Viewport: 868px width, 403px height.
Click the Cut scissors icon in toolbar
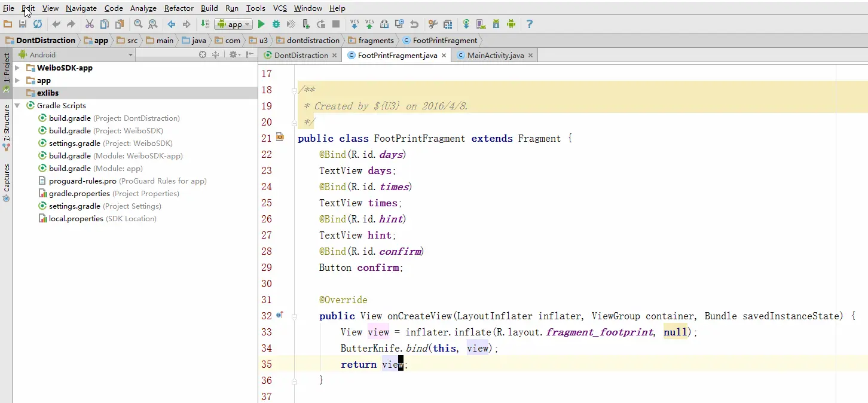pyautogui.click(x=90, y=25)
